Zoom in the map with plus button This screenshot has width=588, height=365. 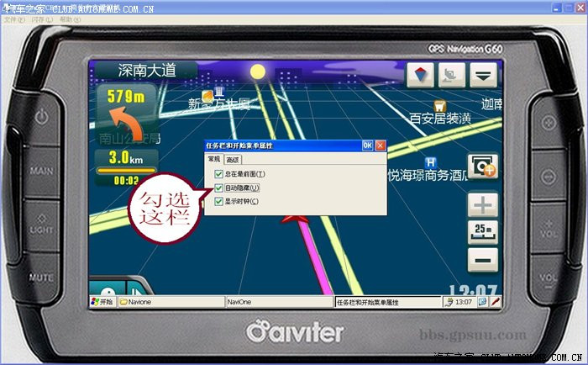pyautogui.click(x=483, y=205)
